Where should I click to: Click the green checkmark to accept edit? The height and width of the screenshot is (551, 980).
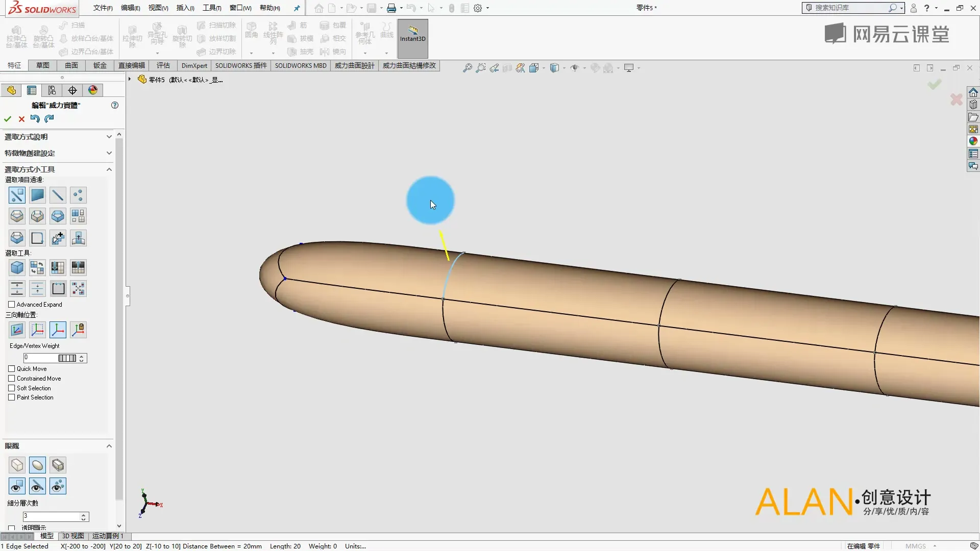(8, 119)
